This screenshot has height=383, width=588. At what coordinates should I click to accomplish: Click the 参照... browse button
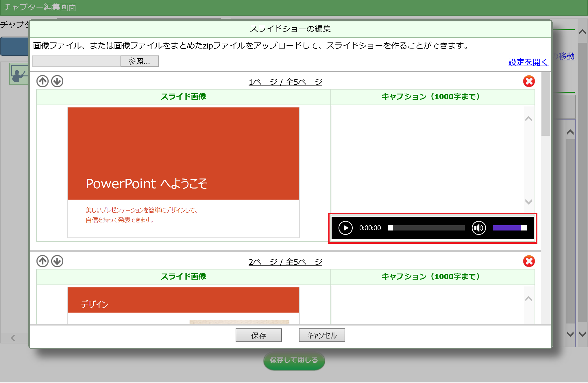[139, 61]
